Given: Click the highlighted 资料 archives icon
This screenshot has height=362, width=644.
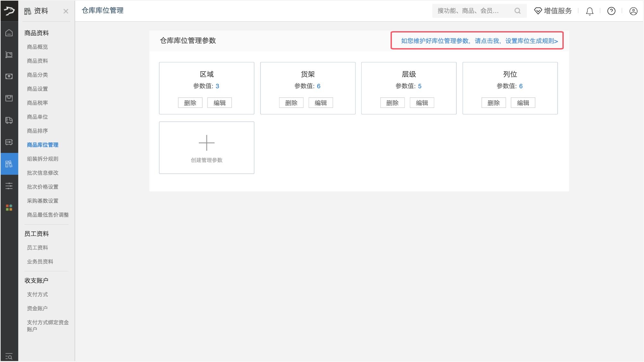Looking at the screenshot, I should point(9,164).
